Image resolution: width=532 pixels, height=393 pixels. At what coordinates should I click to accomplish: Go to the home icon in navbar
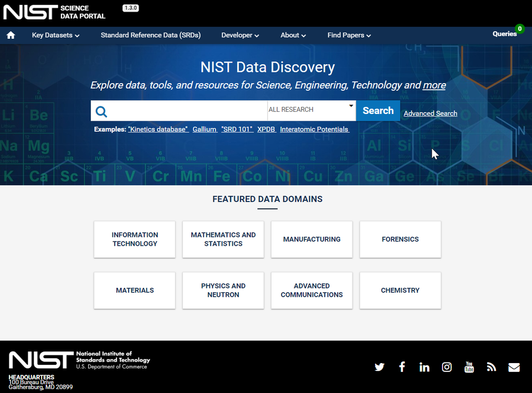click(11, 35)
